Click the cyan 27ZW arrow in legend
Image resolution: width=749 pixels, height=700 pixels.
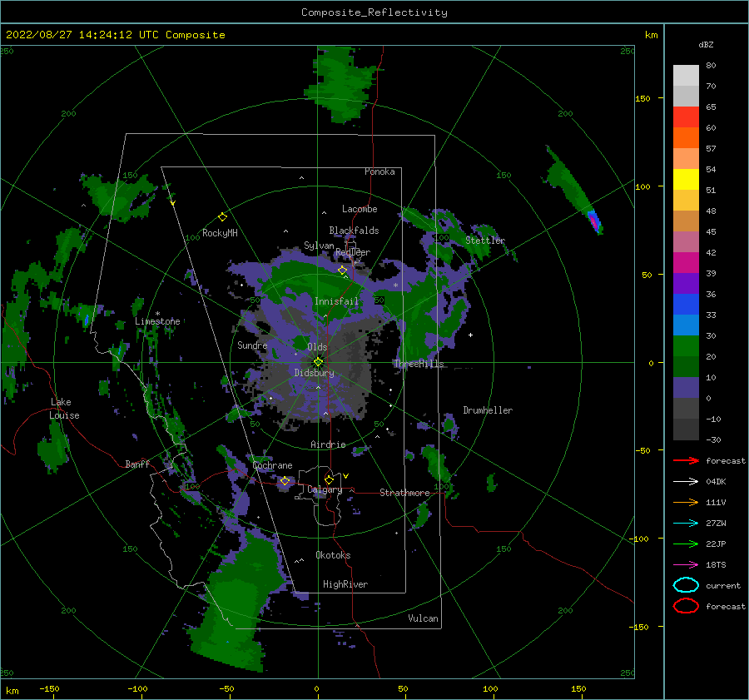pos(686,524)
